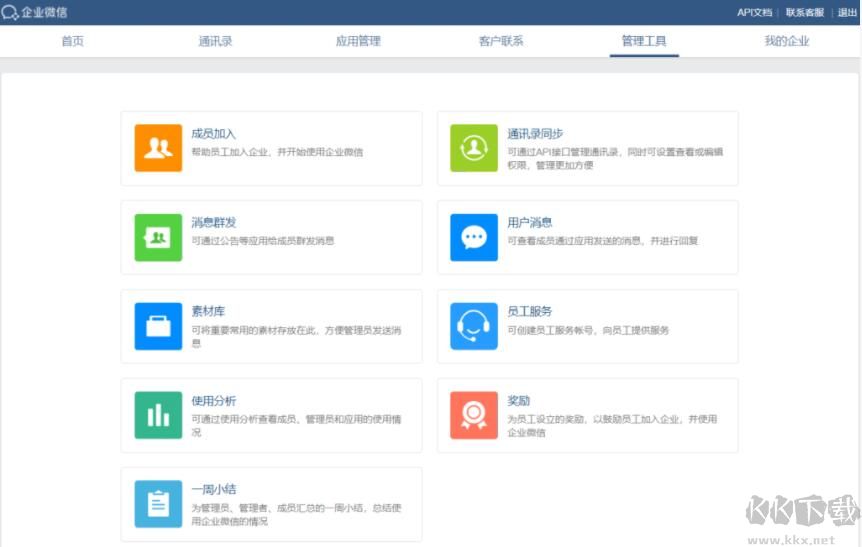Click the green 消息群发 broadcast icon
This screenshot has height=547, width=862.
pyautogui.click(x=158, y=237)
